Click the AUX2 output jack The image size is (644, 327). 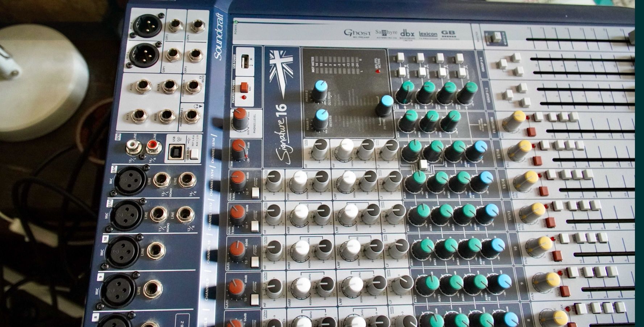(144, 86)
